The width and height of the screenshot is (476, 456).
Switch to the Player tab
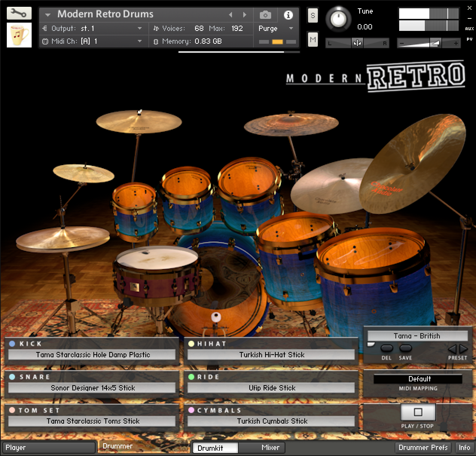(x=48, y=448)
